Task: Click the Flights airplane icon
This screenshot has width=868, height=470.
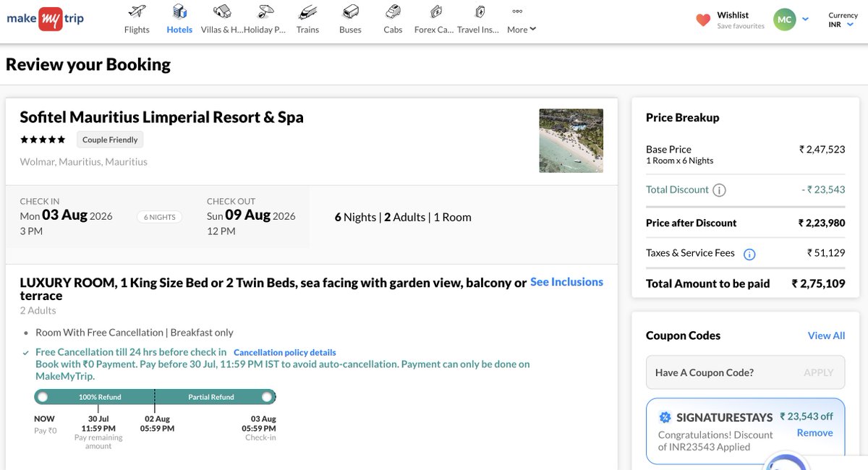Action: (136, 12)
